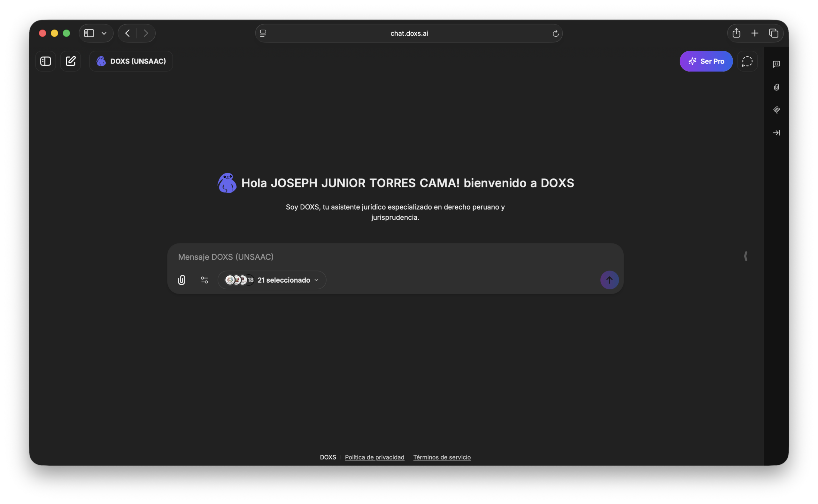Open comments icon in right rail

coord(776,64)
